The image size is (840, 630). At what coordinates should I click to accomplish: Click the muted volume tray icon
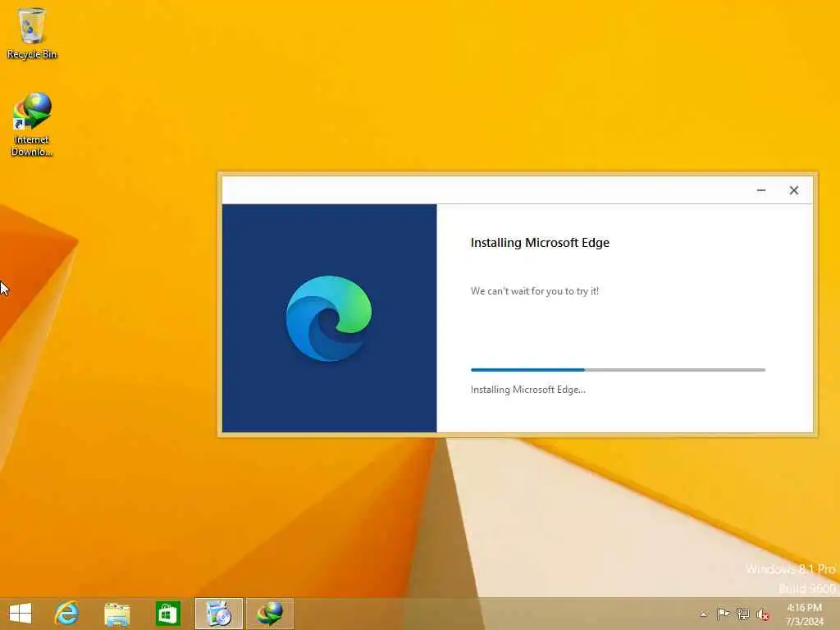point(762,614)
